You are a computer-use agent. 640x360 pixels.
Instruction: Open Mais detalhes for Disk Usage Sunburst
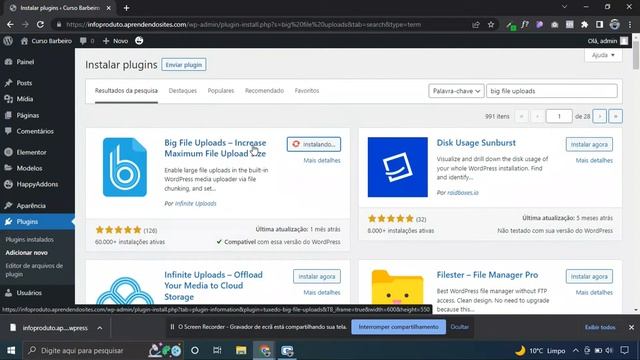(594, 160)
